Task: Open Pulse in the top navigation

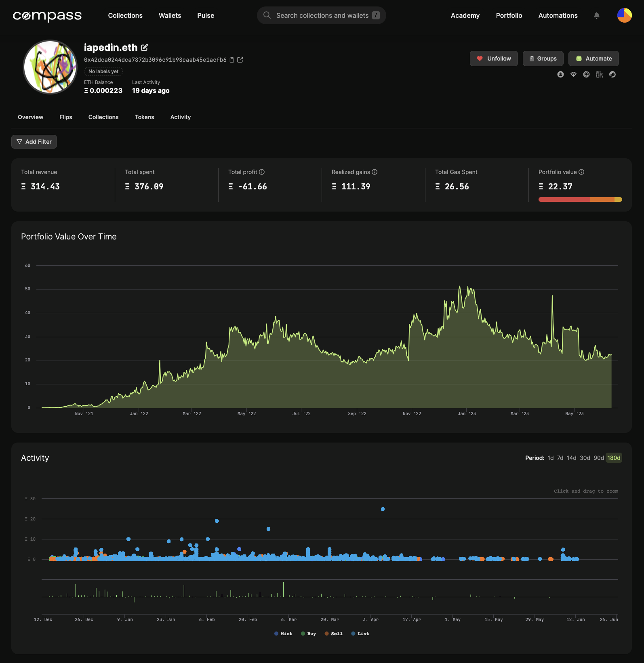Action: (x=206, y=15)
